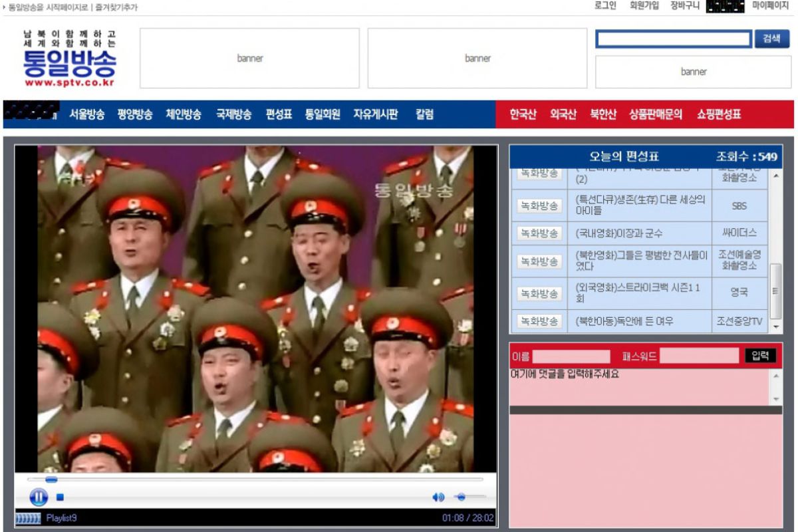Click the 이름 name input field

coord(571,356)
